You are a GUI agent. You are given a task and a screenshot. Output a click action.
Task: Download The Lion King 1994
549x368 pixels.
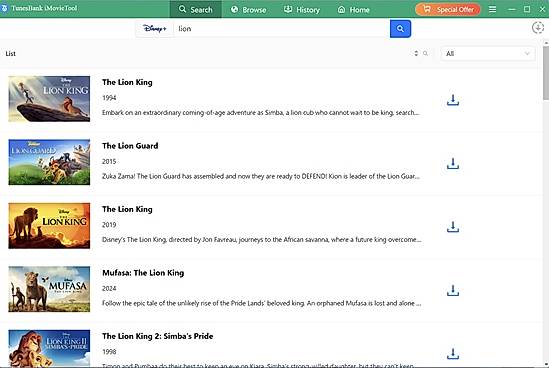tap(453, 100)
